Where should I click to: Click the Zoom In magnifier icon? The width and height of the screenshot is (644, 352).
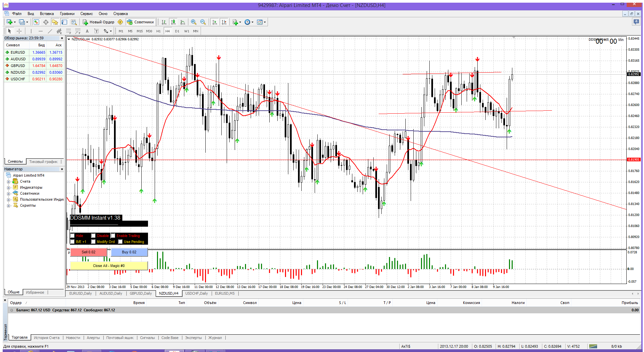tap(194, 22)
